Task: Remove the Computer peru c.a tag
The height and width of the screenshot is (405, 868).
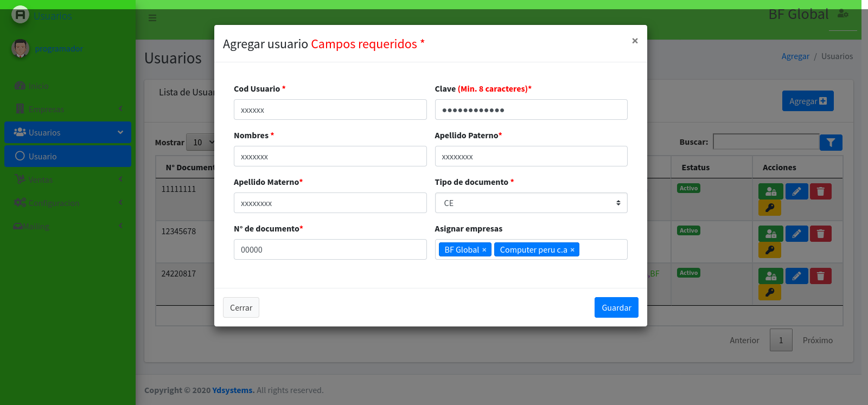Action: 572,250
